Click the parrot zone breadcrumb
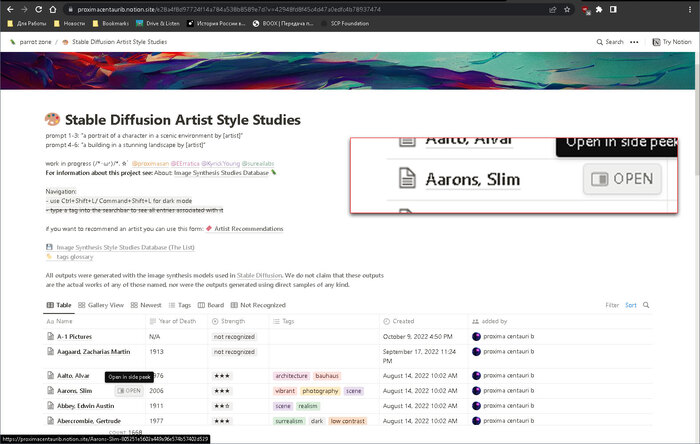This screenshot has width=700, height=444. tap(35, 42)
